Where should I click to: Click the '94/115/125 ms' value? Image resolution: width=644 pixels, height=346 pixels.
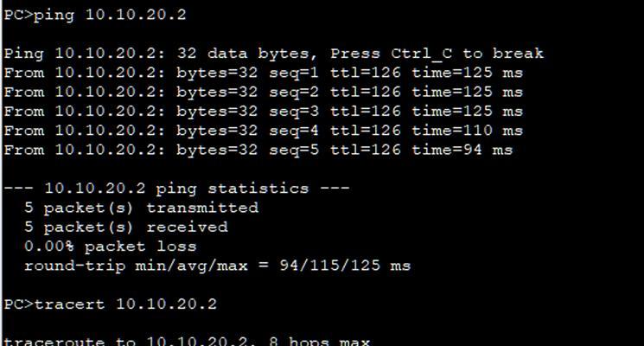(x=345, y=266)
